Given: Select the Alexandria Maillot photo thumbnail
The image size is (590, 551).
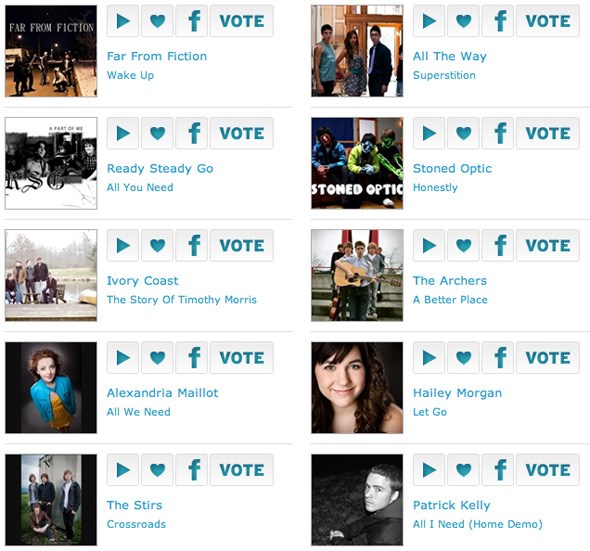Looking at the screenshot, I should pyautogui.click(x=51, y=388).
